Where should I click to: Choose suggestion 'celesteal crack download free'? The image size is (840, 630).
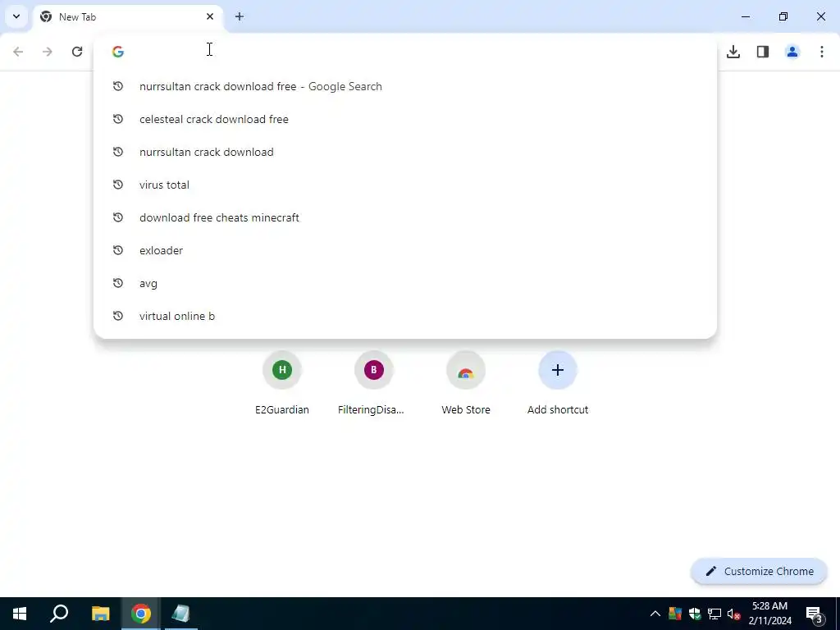coord(405,119)
